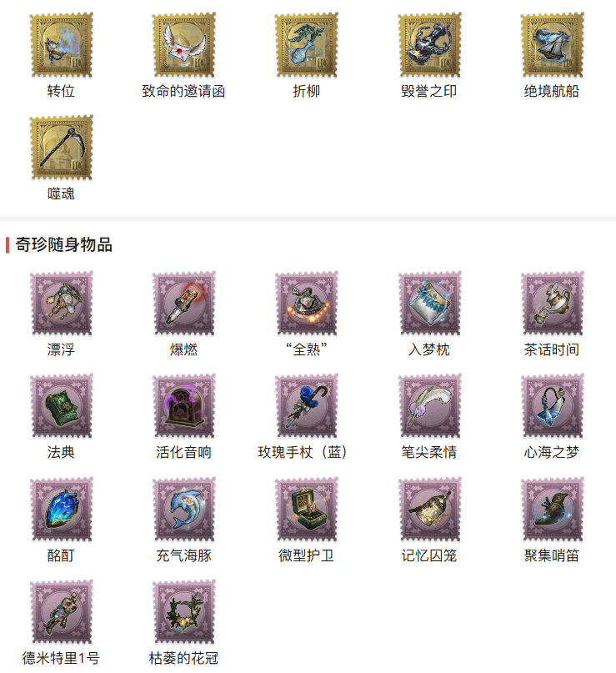The height and width of the screenshot is (673, 616).
Task: Click the 枯萎的花冠 wreath item
Action: pyautogui.click(x=184, y=612)
